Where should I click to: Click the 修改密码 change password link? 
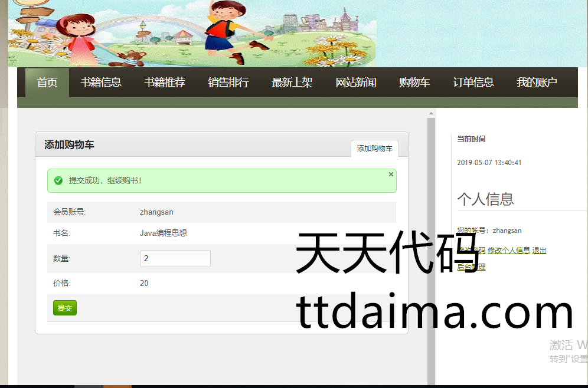click(471, 251)
